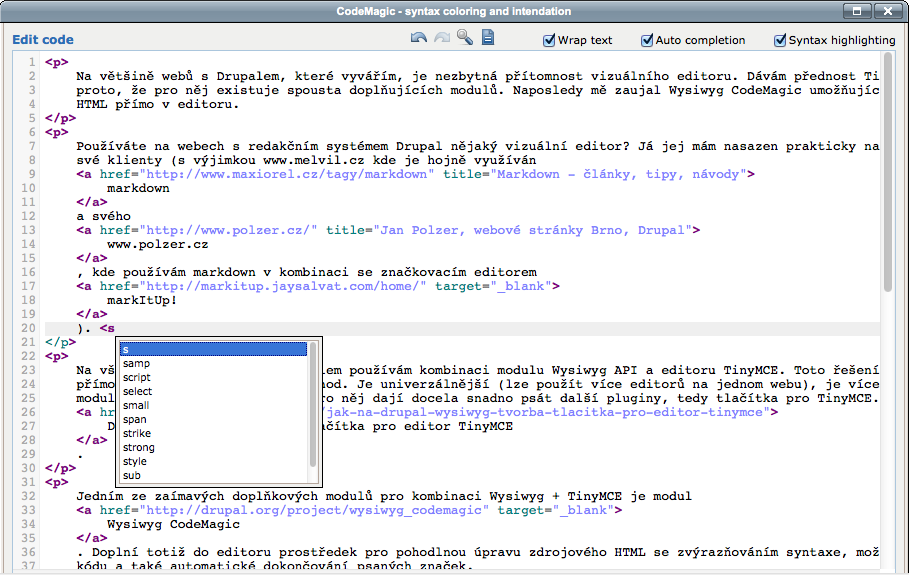Image resolution: width=909 pixels, height=575 pixels.
Task: Disable the Auto completion checkbox
Action: 646,40
